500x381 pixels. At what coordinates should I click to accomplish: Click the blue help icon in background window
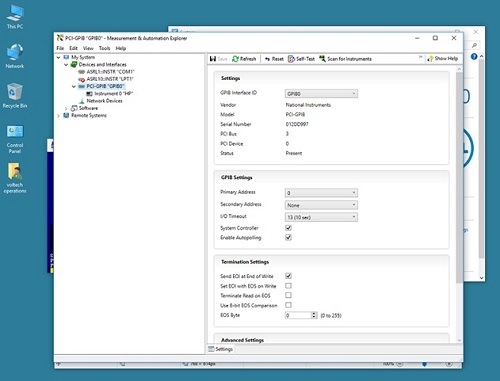click(474, 57)
